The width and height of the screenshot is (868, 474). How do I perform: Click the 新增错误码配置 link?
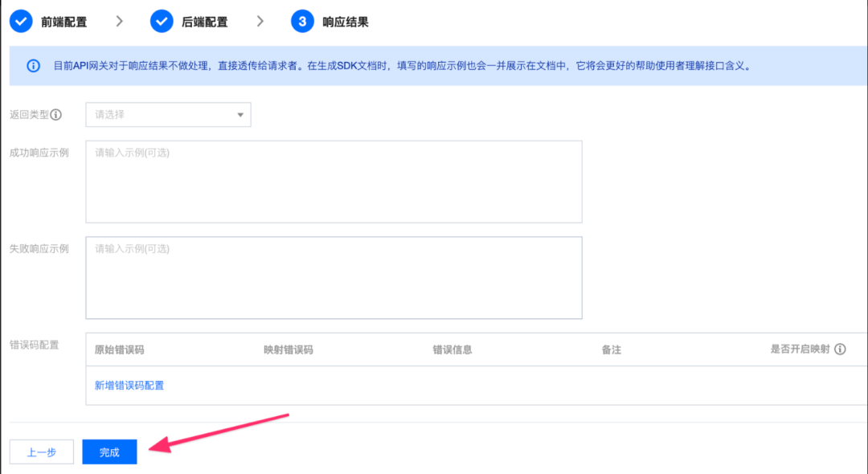click(129, 386)
